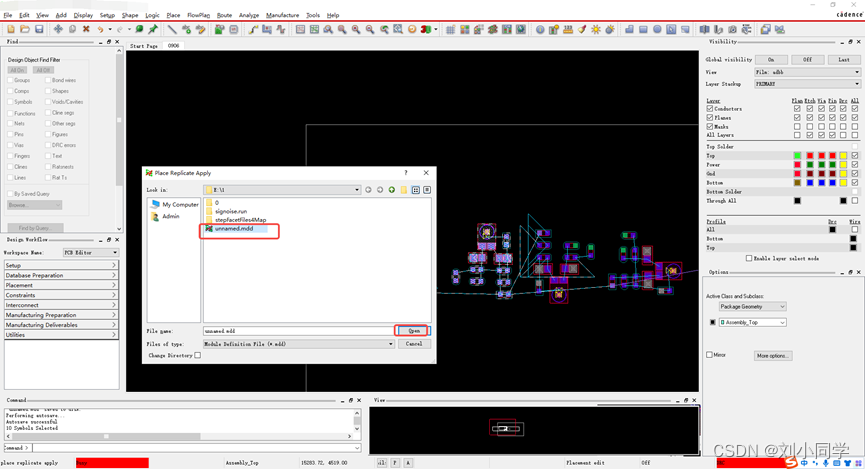This screenshot has width=865, height=469.
Task: Enable layer select mode checkbox
Action: [749, 258]
